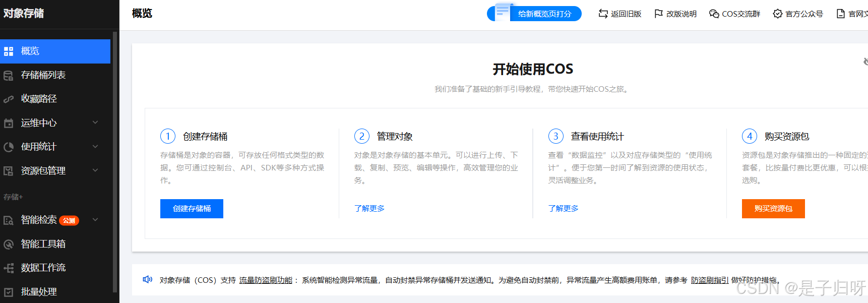Viewport: 868px width, 303px height.
Task: Click the 存储+ section label
Action: pos(13,197)
